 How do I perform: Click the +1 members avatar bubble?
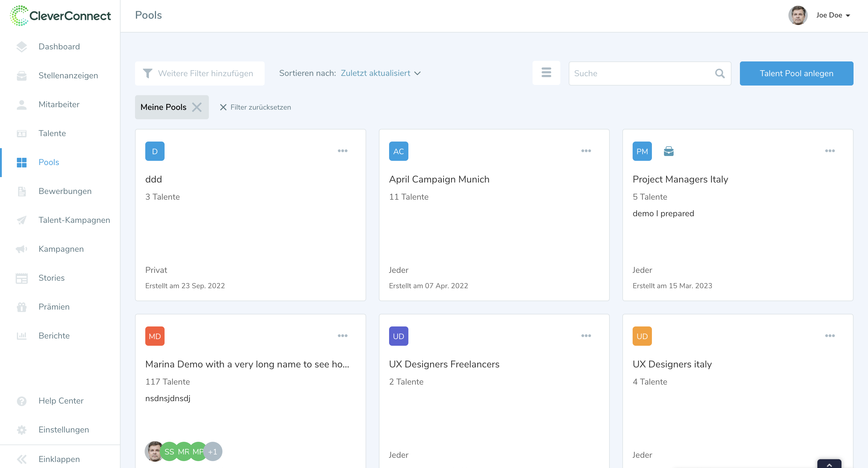(x=212, y=451)
